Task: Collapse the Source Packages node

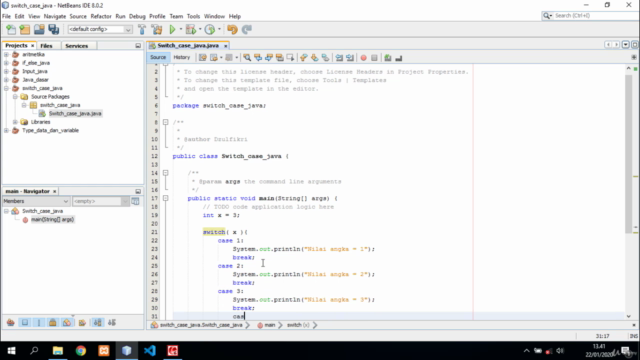Action: (15, 97)
